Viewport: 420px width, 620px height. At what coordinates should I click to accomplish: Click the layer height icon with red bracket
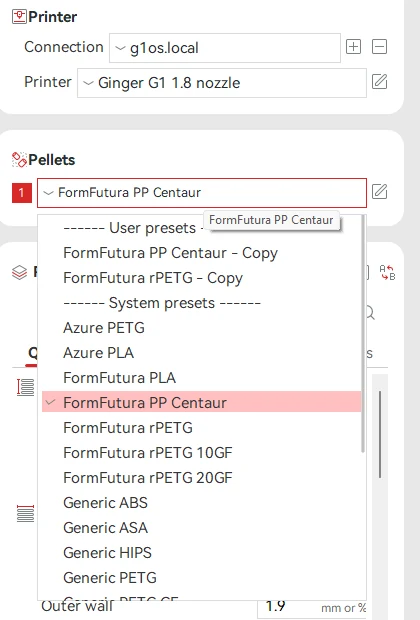click(25, 387)
